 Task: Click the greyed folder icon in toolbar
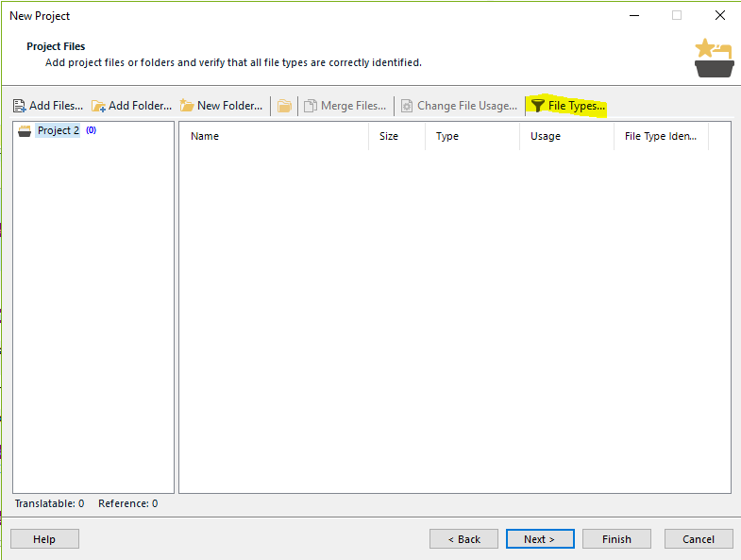tap(284, 106)
